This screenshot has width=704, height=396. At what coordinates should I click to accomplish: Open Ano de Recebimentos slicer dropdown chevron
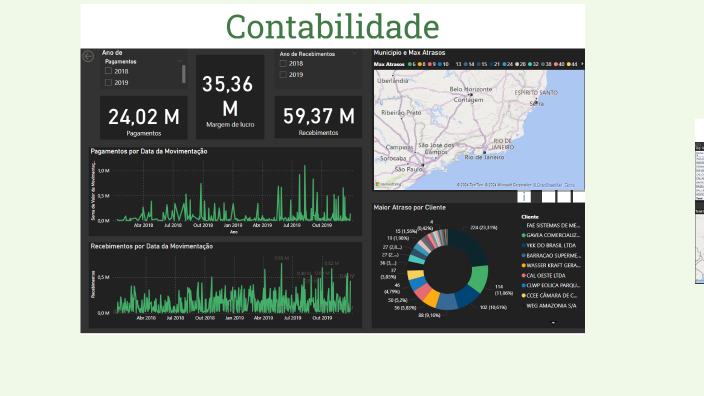coord(354,53)
